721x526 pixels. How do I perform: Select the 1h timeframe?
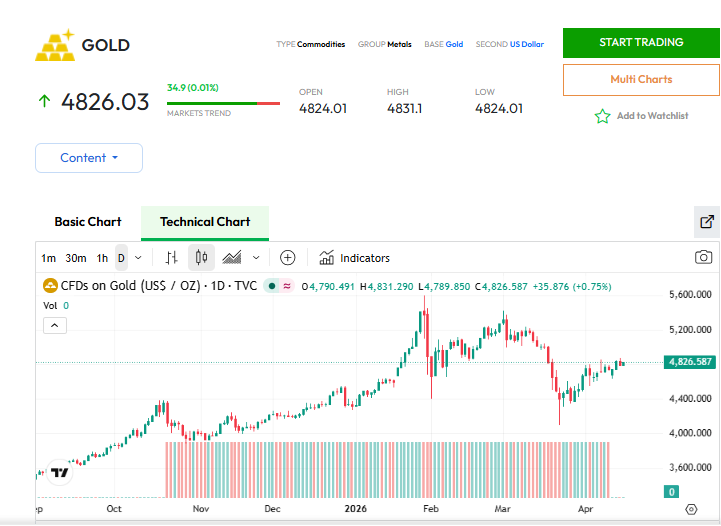pyautogui.click(x=102, y=258)
